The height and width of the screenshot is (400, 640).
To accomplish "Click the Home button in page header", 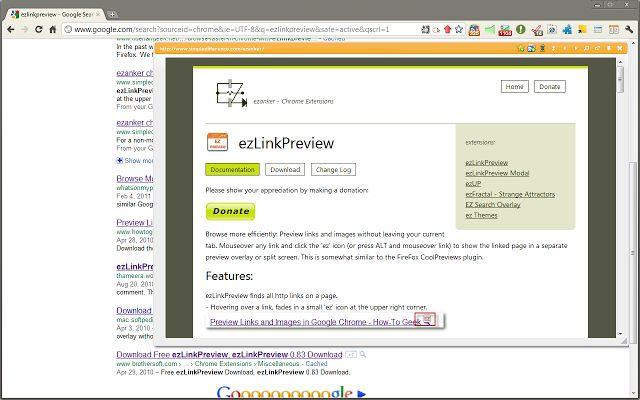I will tap(515, 87).
